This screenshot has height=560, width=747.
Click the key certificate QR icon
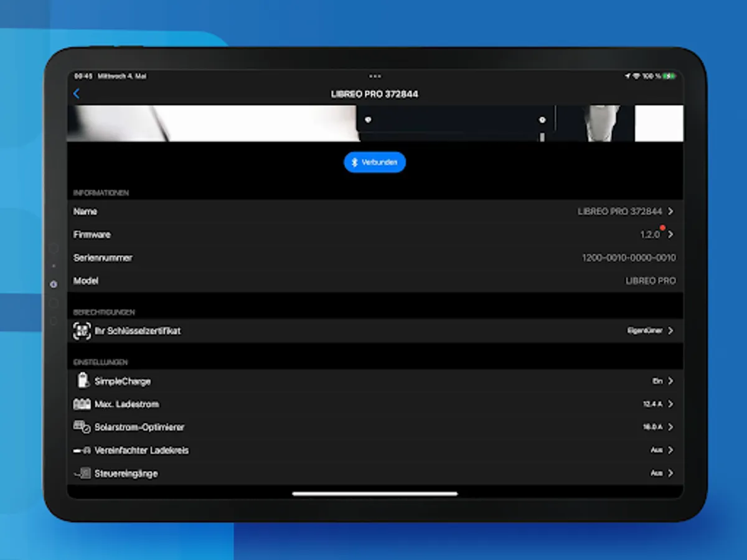point(82,331)
